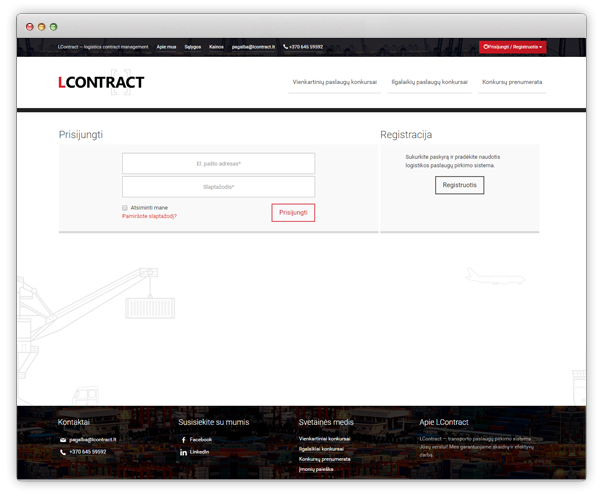This screenshot has height=500, width=600.
Task: Click the yellow minimize window button
Action: tap(41, 27)
